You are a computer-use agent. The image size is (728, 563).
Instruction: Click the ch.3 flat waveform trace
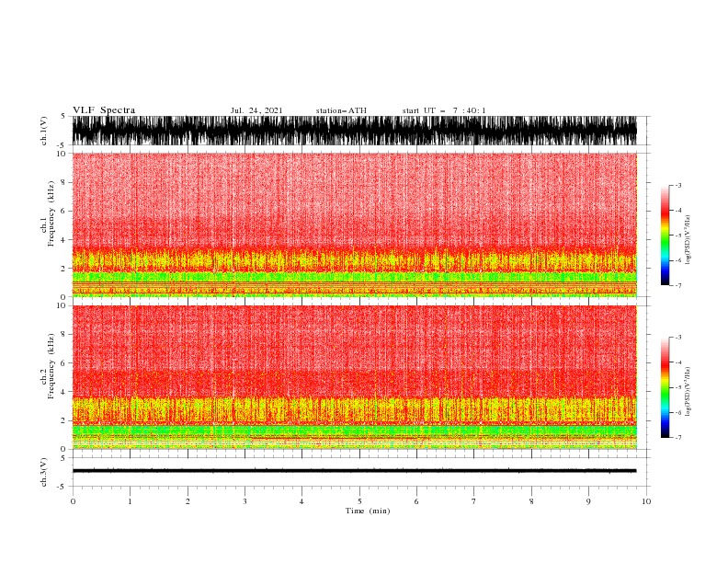(354, 471)
